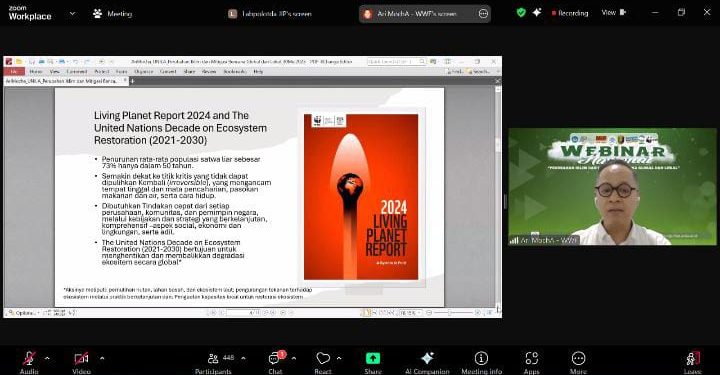Leave the meeting
The image size is (720, 375).
point(693,363)
